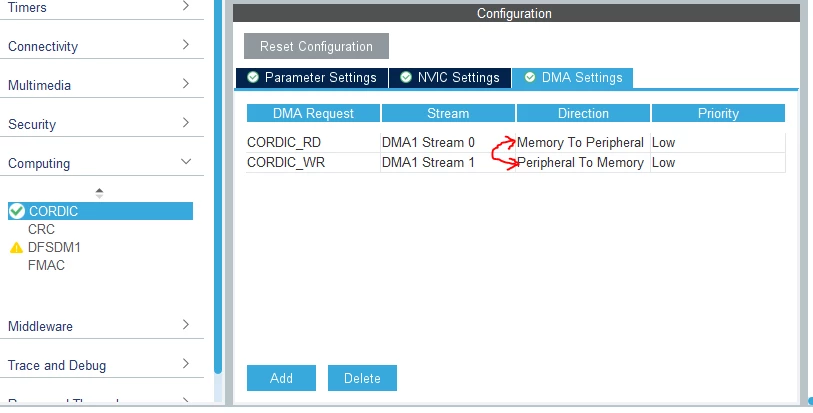
Task: Delete the selected DMA request
Action: (x=362, y=378)
